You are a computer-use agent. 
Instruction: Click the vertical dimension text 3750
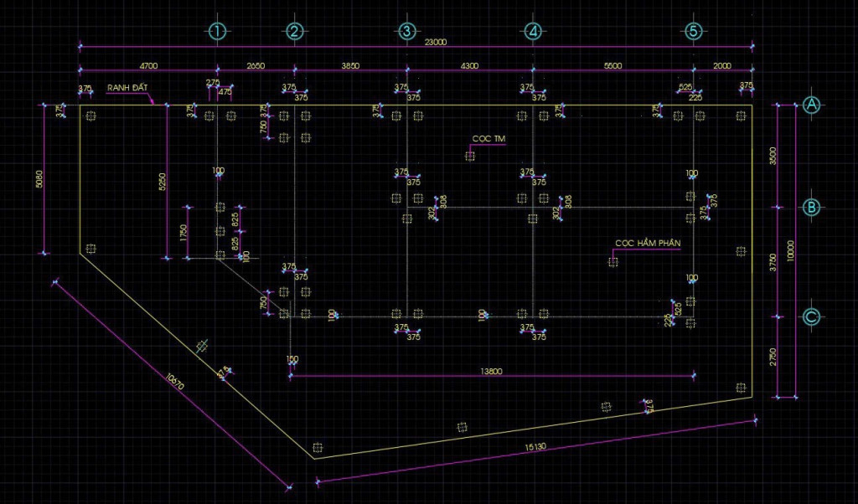(773, 262)
